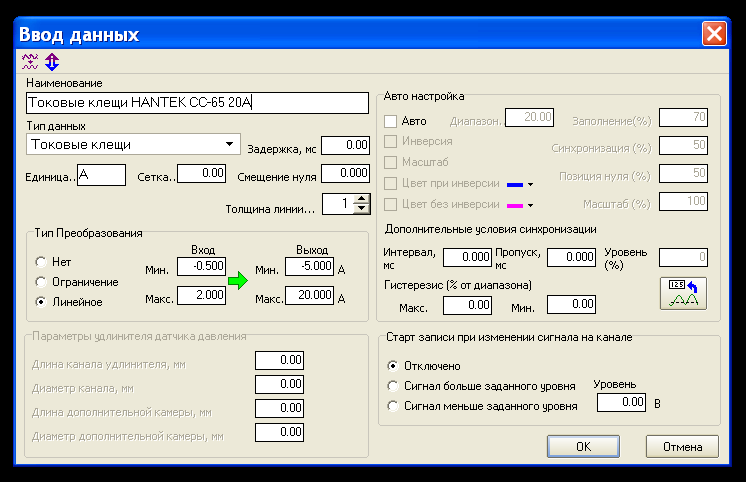Close the Ввод данных dialog
The image size is (746, 482).
click(x=714, y=34)
